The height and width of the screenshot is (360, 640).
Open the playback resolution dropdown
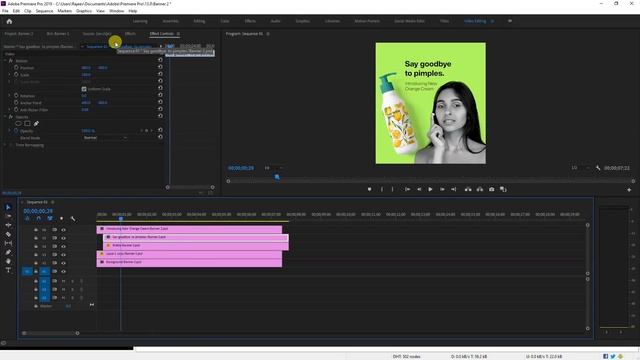[x=581, y=168]
